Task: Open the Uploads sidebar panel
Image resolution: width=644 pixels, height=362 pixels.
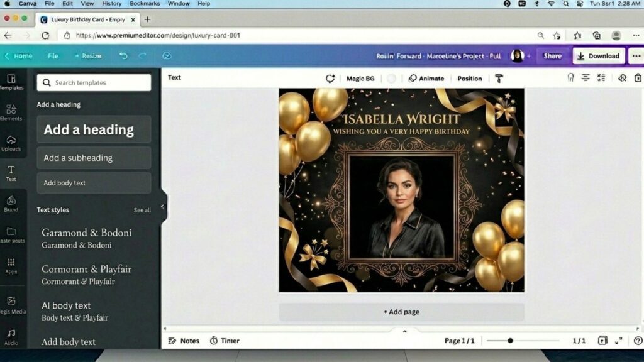Action: [11, 143]
